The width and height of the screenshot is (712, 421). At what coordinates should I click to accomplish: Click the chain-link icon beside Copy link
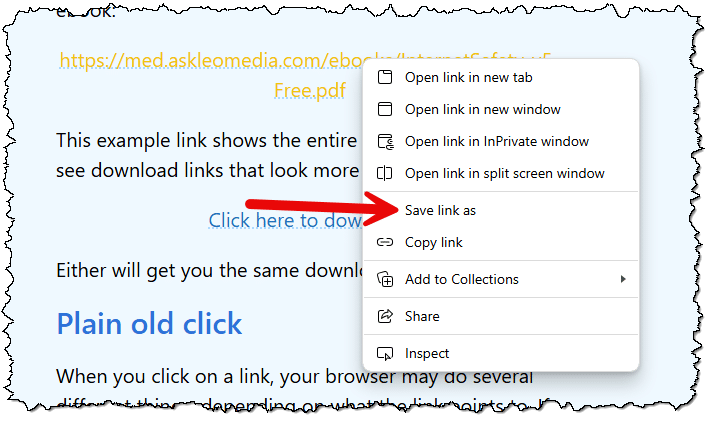pos(385,242)
